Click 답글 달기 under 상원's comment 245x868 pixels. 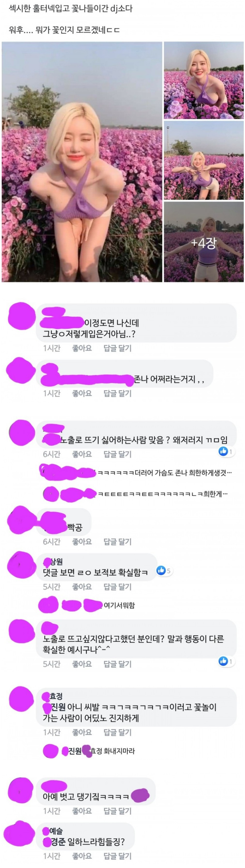tap(117, 587)
